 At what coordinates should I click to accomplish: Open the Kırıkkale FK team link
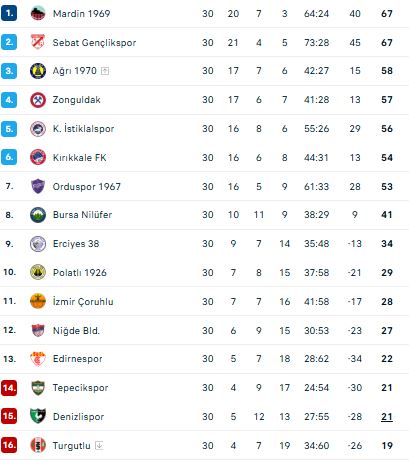click(x=79, y=157)
